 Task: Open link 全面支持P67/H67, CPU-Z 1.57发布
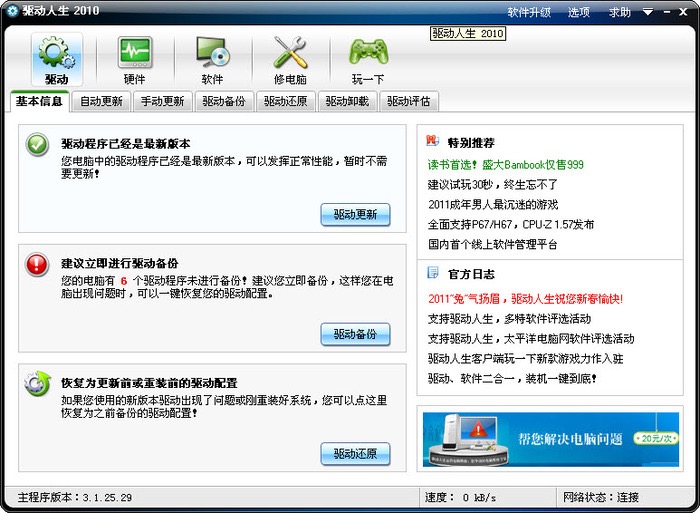tap(511, 224)
